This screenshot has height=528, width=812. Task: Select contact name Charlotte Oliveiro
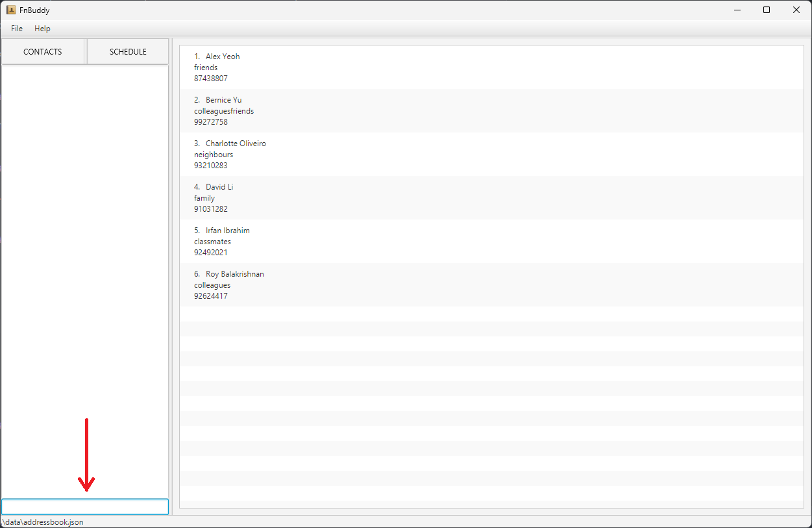coord(236,144)
